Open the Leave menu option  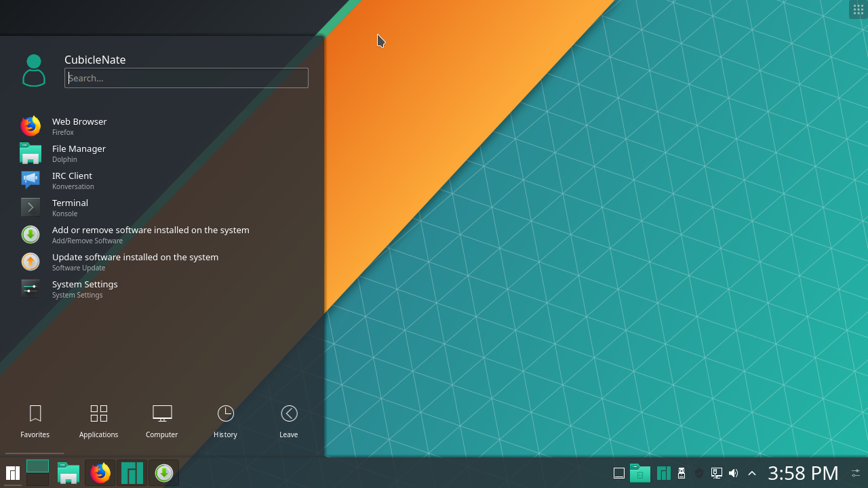288,420
